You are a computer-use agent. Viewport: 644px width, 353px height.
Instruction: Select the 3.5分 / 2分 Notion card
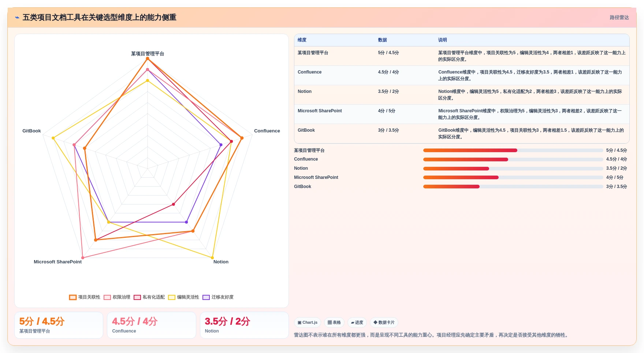(x=244, y=325)
